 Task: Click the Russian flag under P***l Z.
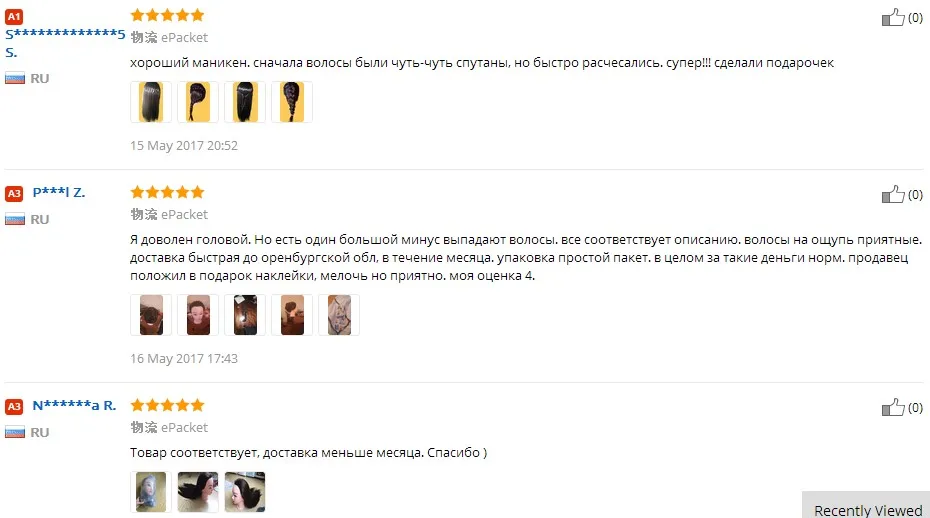(15, 220)
